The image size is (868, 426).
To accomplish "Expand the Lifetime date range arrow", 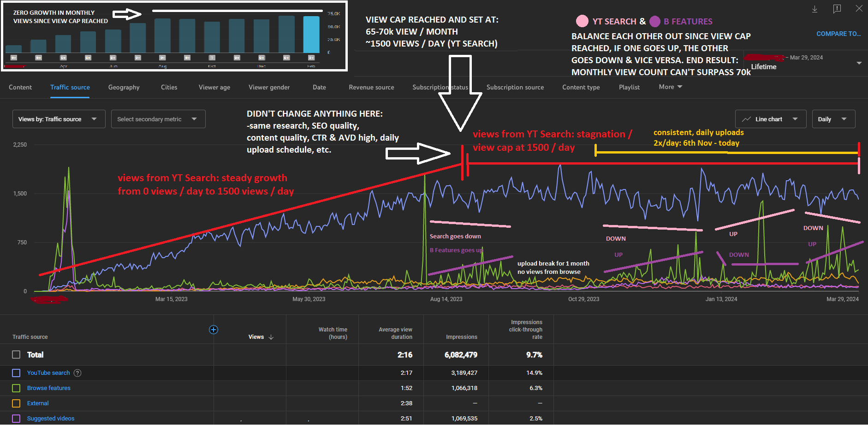I will click(x=859, y=63).
